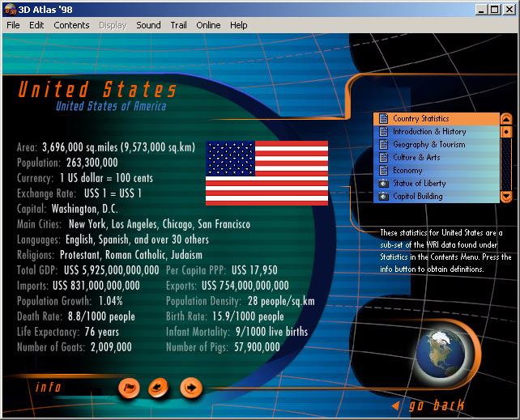Click the Population Growth 1.04% value

(x=111, y=301)
